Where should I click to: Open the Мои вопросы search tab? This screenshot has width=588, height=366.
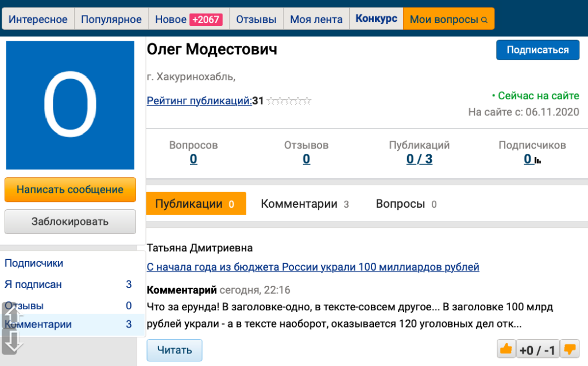[x=448, y=19]
